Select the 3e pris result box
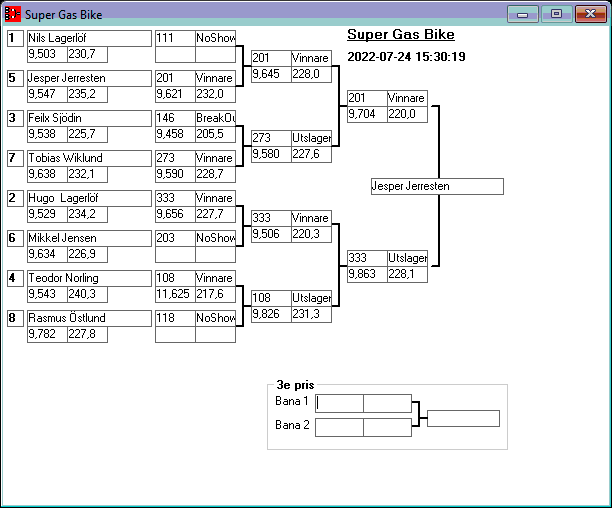 pos(463,418)
